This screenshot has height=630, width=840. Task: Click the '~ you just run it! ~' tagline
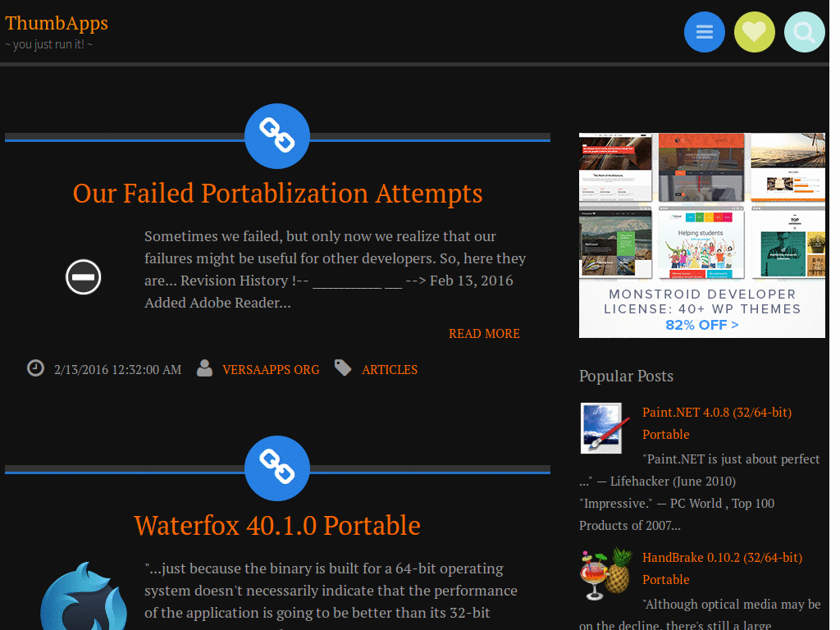click(48, 44)
